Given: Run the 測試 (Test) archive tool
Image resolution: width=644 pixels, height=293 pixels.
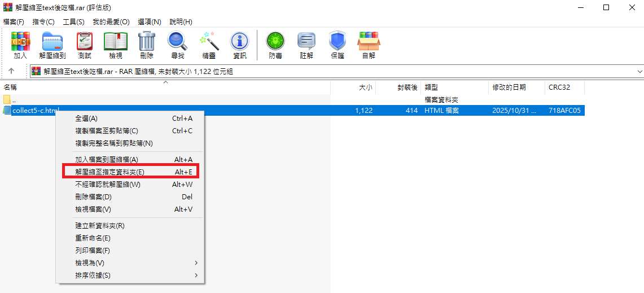Looking at the screenshot, I should point(85,45).
